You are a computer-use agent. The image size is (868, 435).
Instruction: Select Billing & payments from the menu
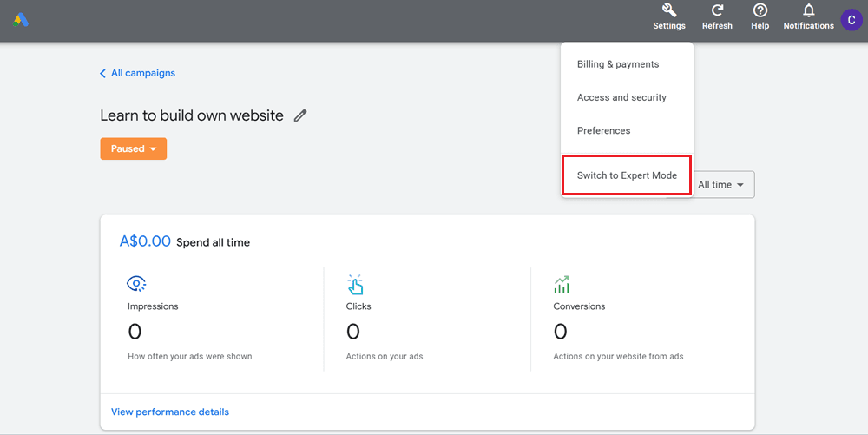pos(618,64)
